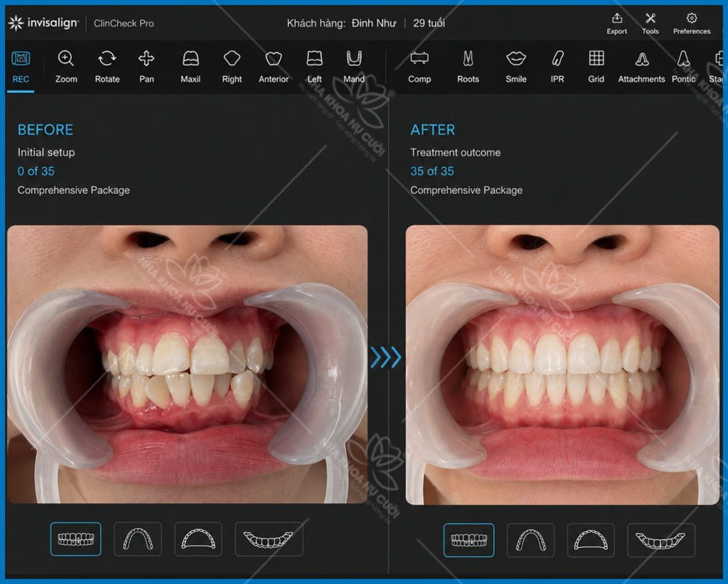Click After 'Comprehensive Package' label
Screen dimensions: 728x584
point(466,190)
